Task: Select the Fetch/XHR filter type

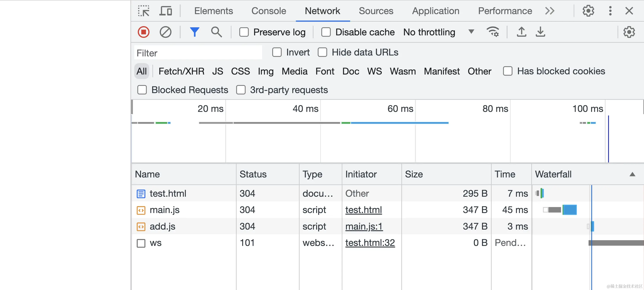Action: point(181,71)
